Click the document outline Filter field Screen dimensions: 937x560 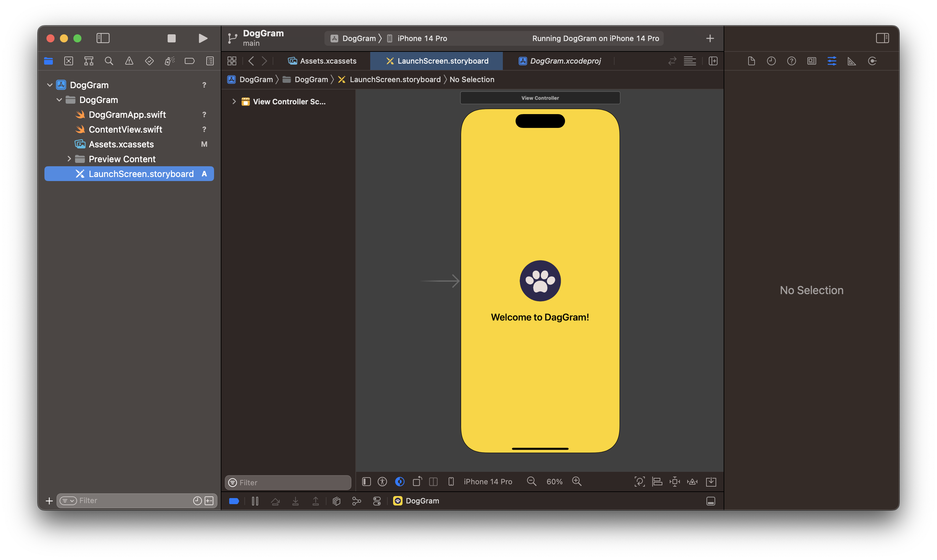[288, 482]
